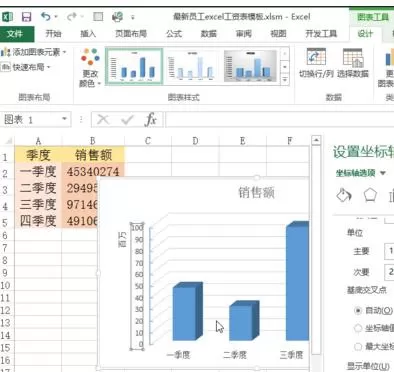Click the 主要 unit input field

[x=389, y=251]
